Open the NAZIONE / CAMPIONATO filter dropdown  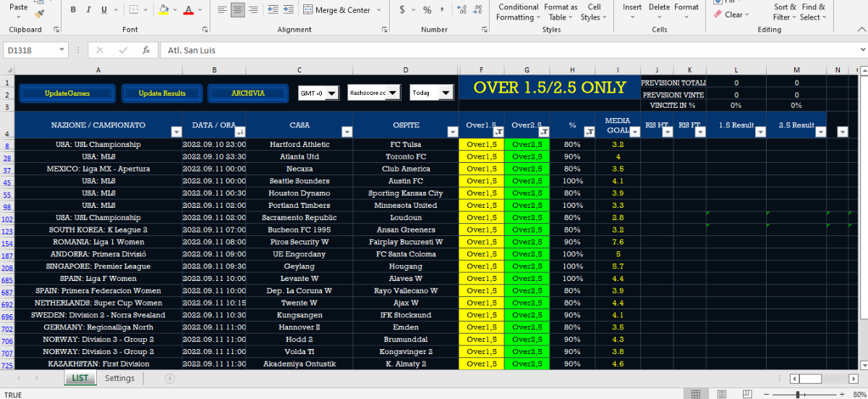pos(176,132)
